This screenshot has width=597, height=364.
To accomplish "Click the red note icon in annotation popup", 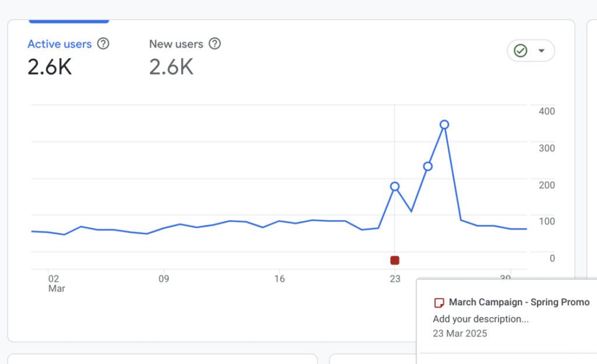I will click(440, 303).
